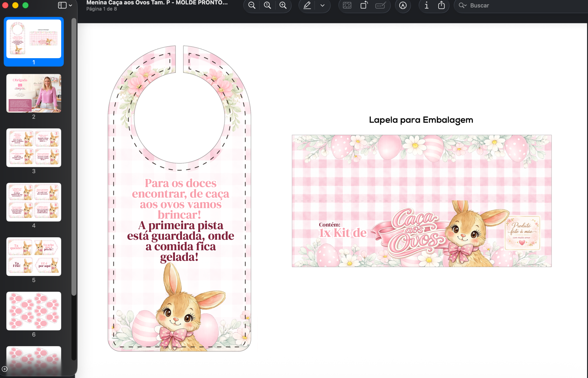Screen dimensions: 588x378
Task: Click the zoom in magnifier icon
Action: [x=283, y=5]
